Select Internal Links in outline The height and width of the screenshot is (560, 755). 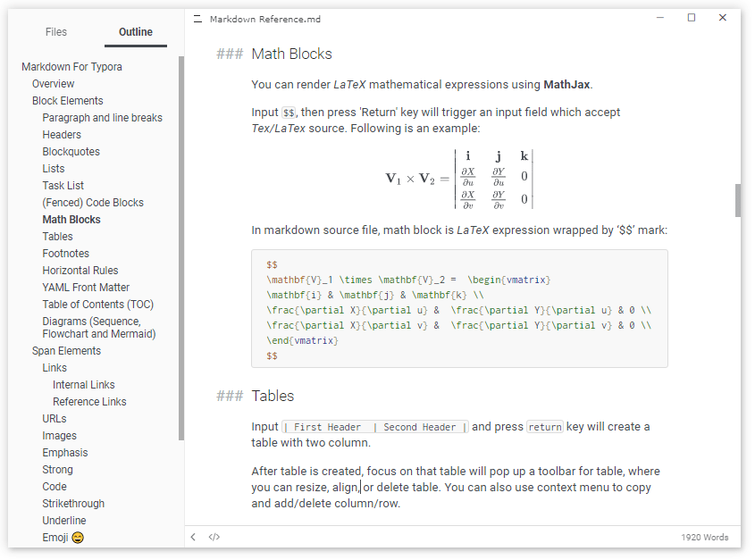(x=84, y=385)
